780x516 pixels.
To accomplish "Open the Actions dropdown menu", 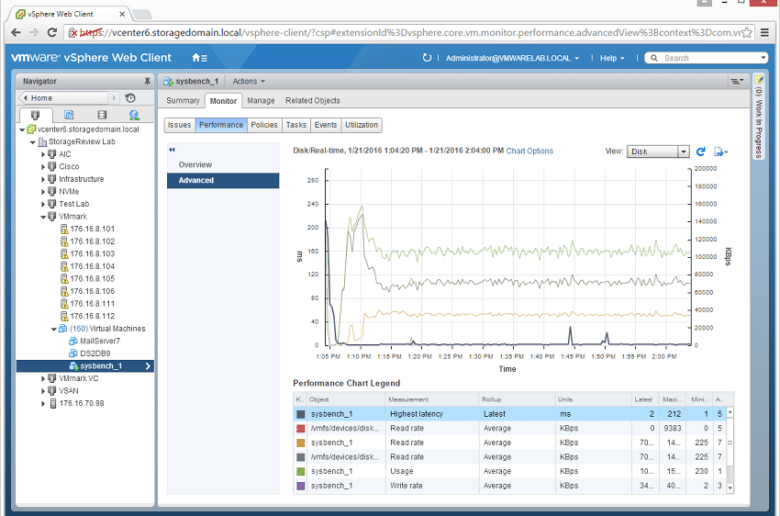I will [249, 81].
